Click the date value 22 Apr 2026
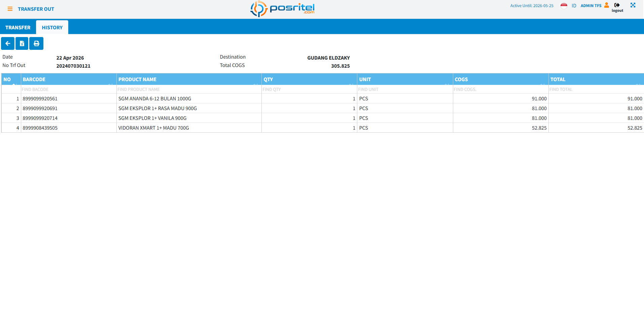The height and width of the screenshot is (334, 644). (x=70, y=58)
